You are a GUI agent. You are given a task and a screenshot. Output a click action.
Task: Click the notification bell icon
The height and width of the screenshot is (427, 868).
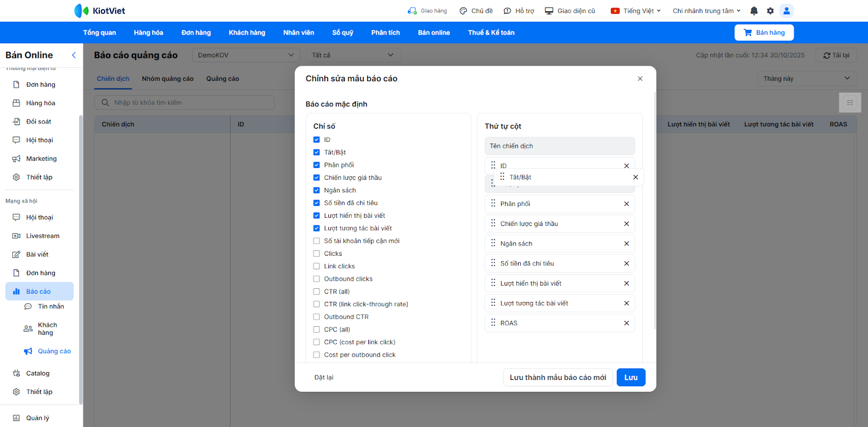coord(754,11)
